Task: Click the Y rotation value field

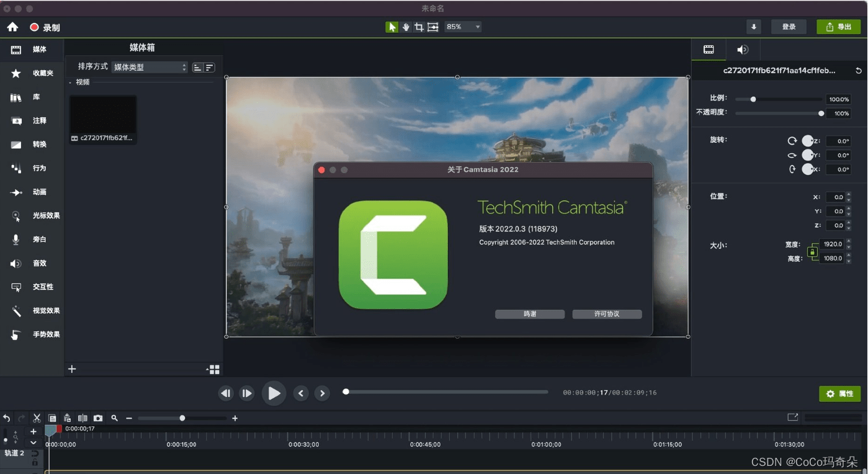Action: coord(838,155)
